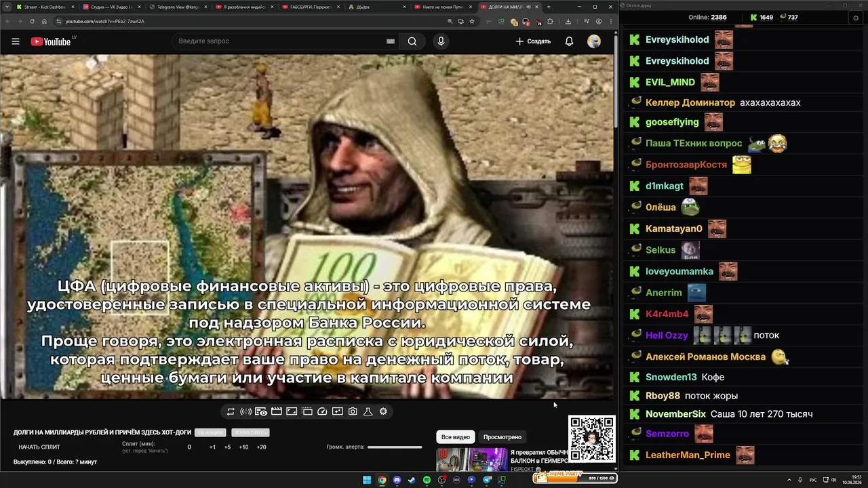868x488 pixels.
Task: Adjust the Громк. алерта volume slider
Action: click(395, 447)
